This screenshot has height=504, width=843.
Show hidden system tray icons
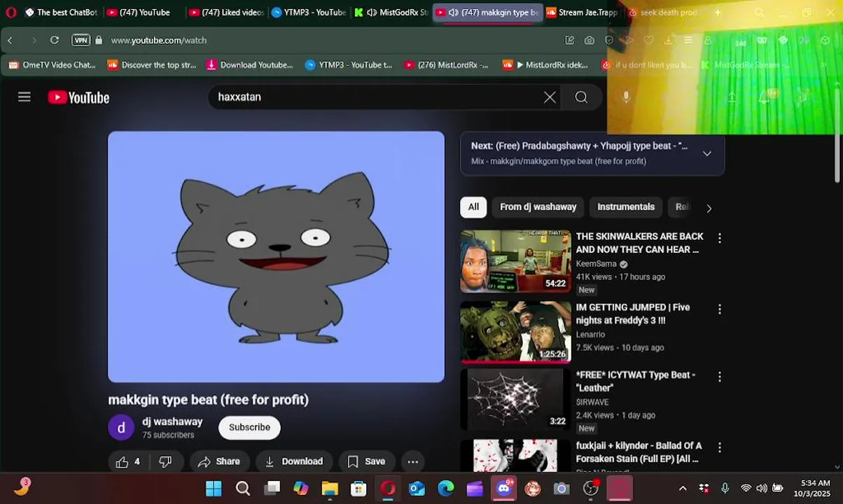point(683,489)
